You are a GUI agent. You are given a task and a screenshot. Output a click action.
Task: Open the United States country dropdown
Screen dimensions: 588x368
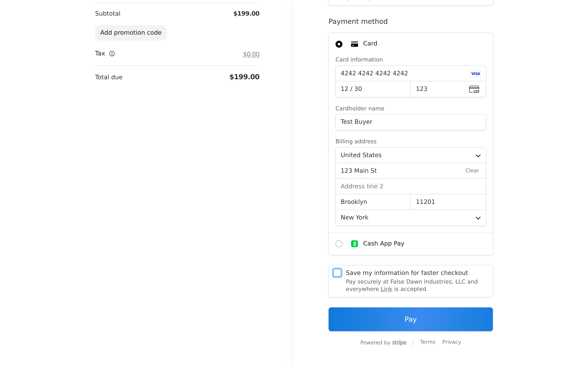[x=411, y=155]
